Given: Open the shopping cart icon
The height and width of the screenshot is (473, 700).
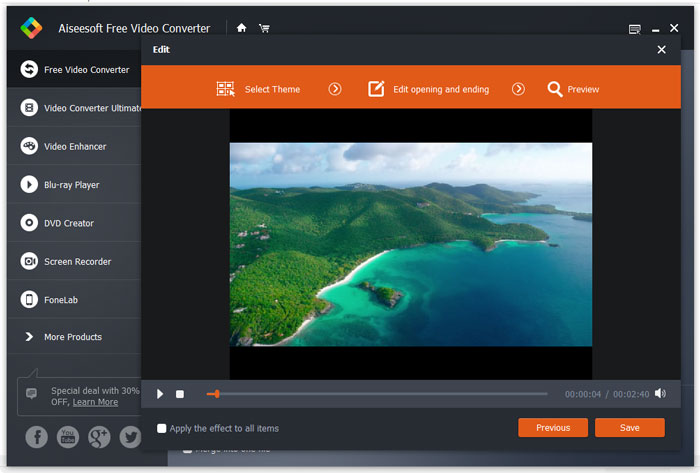Looking at the screenshot, I should pos(264,29).
